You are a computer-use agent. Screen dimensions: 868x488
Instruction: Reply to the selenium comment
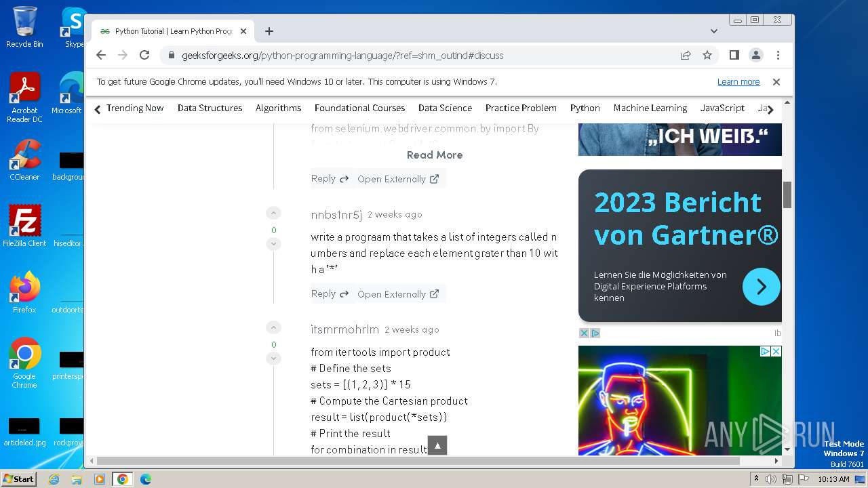(330, 179)
